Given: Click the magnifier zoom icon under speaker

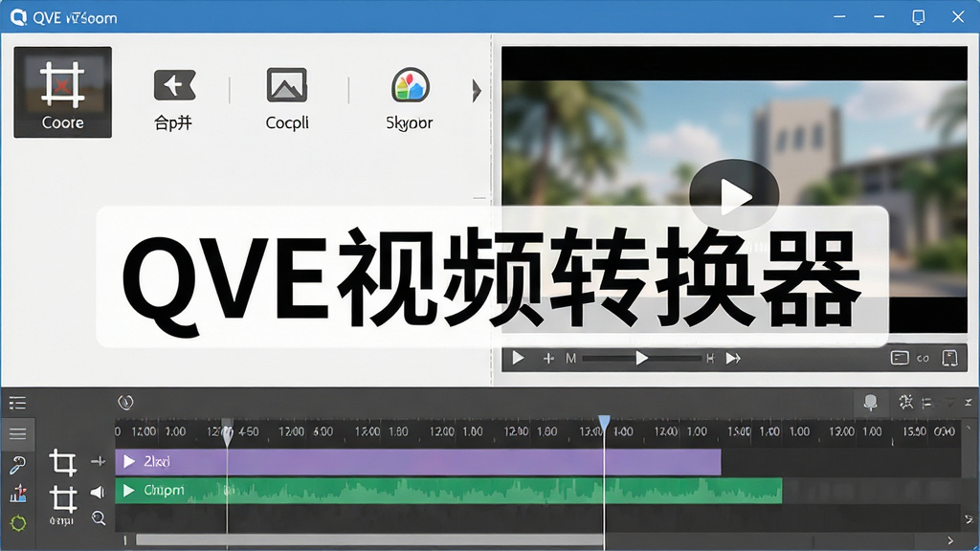Looking at the screenshot, I should pyautogui.click(x=99, y=518).
